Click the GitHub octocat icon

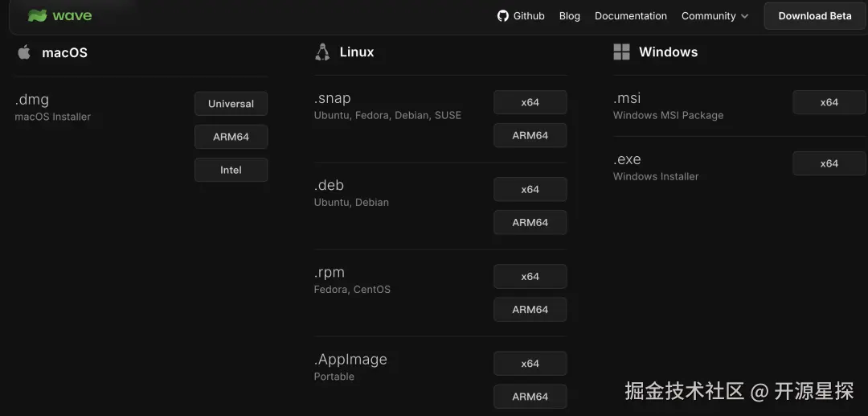[x=503, y=16]
